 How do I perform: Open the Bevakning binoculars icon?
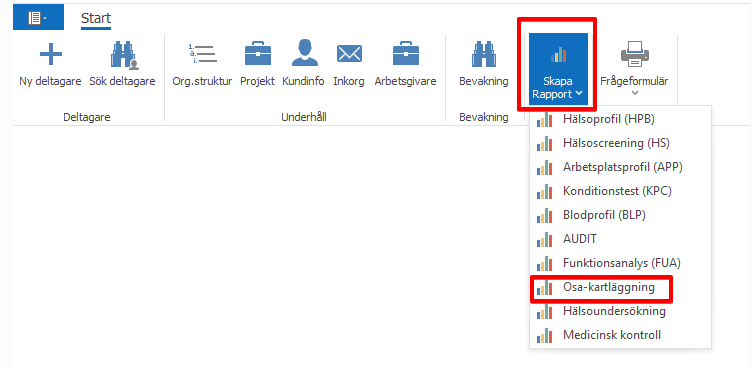tap(483, 54)
